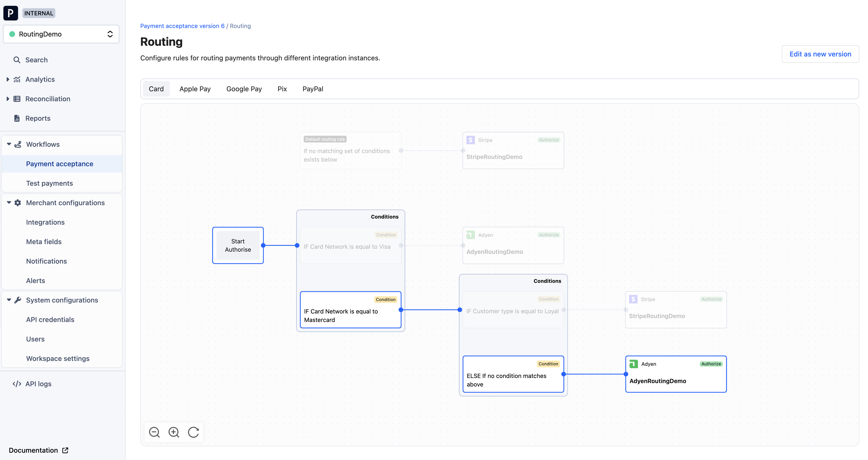Click the Merchant configurations section label
Image resolution: width=868 pixels, height=460 pixels.
pos(65,203)
